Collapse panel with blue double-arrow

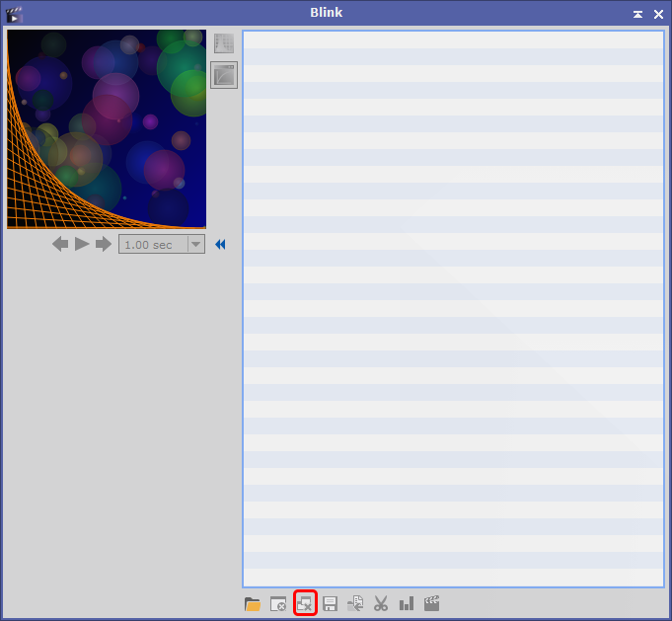pos(220,244)
